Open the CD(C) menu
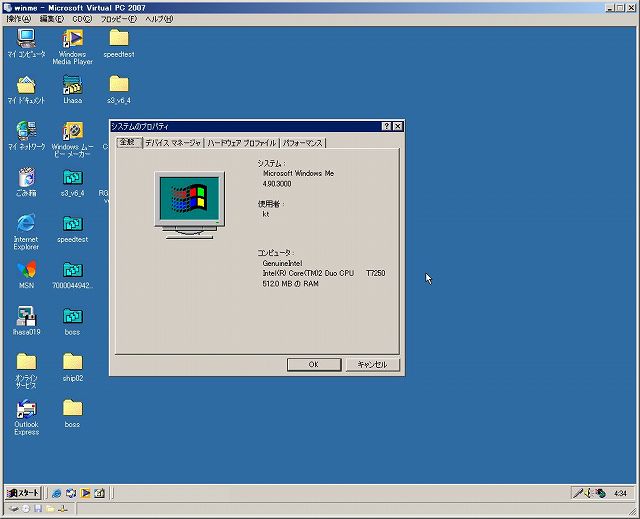 click(82, 19)
